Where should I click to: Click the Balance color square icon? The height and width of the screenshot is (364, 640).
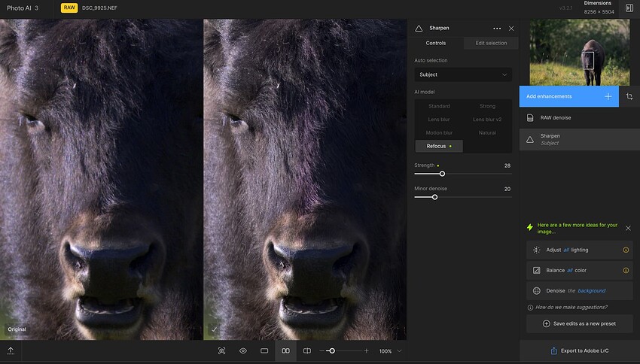point(537,270)
